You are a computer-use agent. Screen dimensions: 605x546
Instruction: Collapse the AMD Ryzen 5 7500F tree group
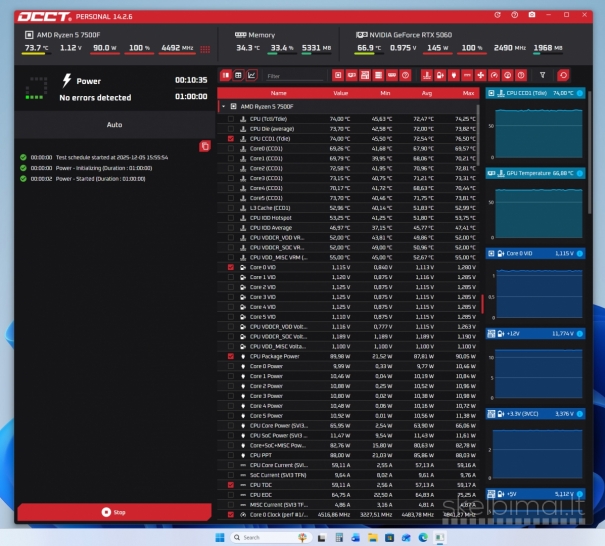click(222, 105)
